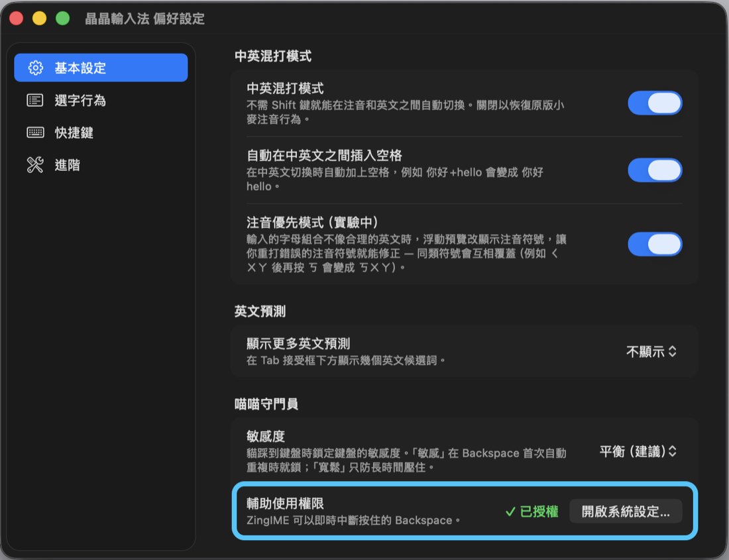
Task: Click the 中英混打模式 section heading
Action: [x=273, y=56]
